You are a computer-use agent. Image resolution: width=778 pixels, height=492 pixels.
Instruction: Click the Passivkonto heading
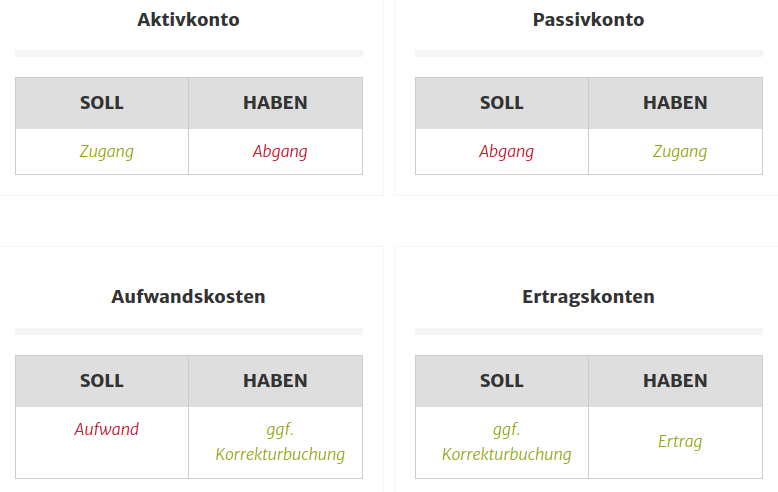[x=588, y=19]
